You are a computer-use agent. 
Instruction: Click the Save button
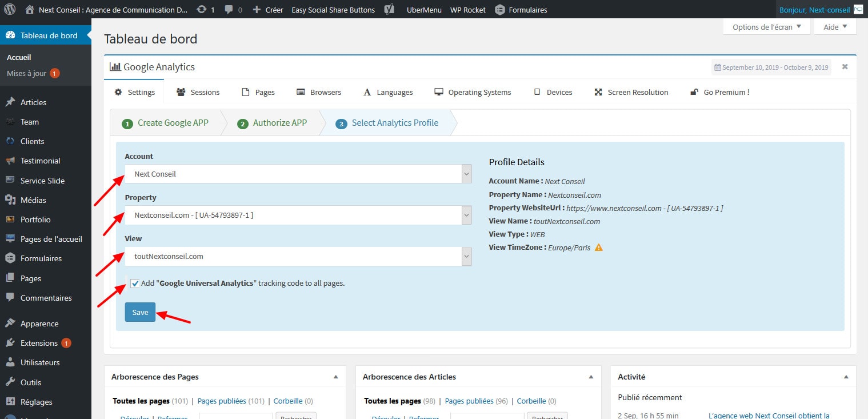coord(140,312)
